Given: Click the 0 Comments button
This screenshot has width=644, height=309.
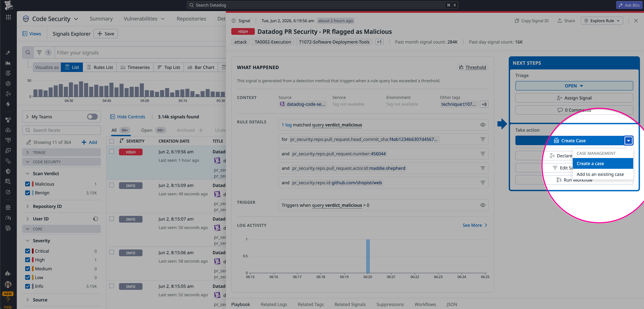Looking at the screenshot, I should tap(574, 110).
